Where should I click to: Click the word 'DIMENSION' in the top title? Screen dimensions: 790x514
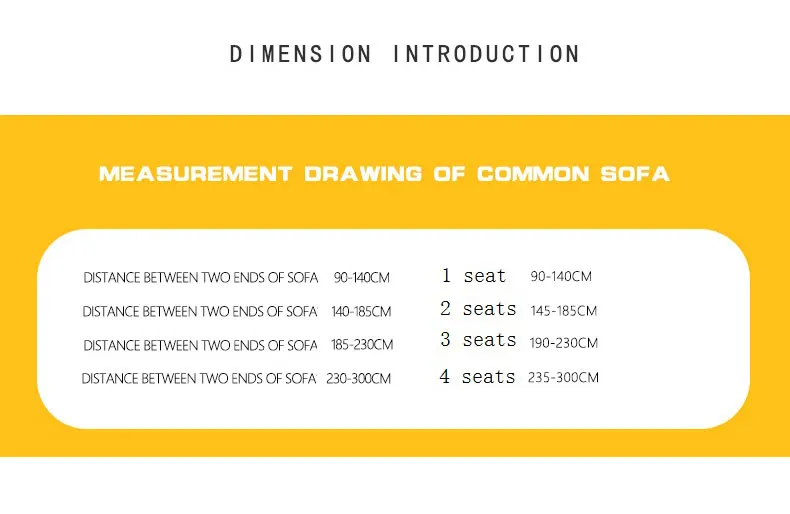(301, 54)
